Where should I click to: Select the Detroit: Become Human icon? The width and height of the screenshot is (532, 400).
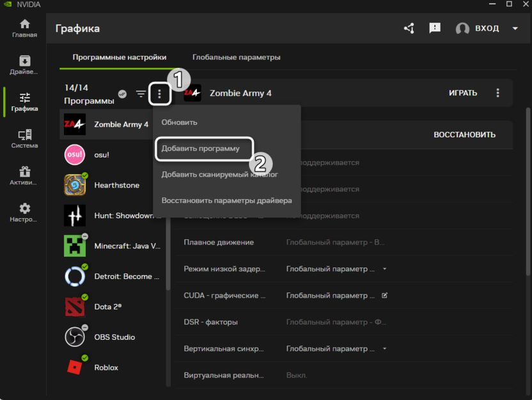(x=75, y=276)
